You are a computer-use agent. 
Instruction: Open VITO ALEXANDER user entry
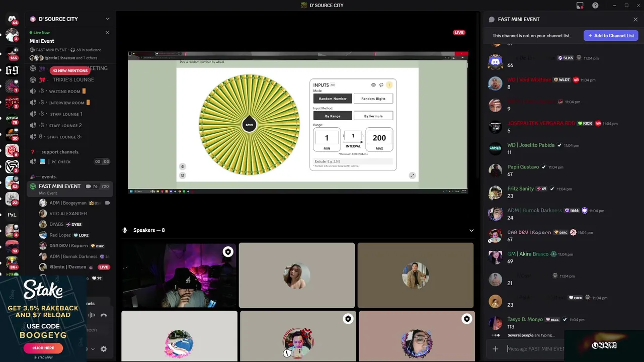68,214
